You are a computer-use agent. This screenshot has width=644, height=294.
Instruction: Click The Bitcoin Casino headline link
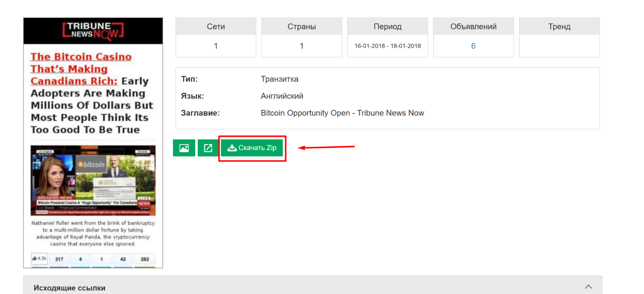tap(81, 69)
